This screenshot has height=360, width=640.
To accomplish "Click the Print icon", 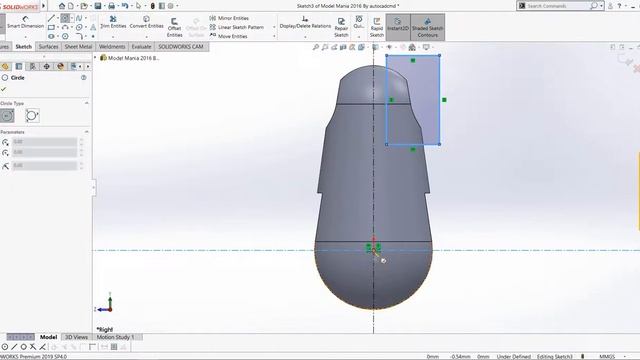I will [x=111, y=6].
